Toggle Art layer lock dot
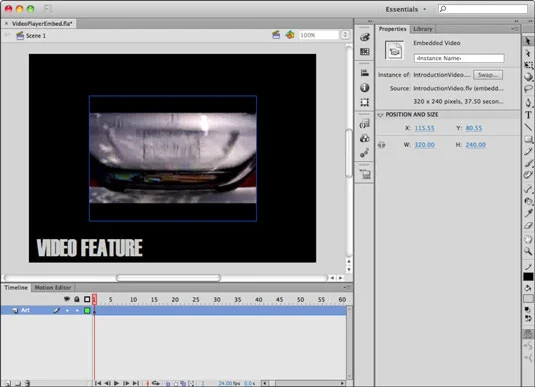The height and width of the screenshot is (387, 535). [x=77, y=310]
